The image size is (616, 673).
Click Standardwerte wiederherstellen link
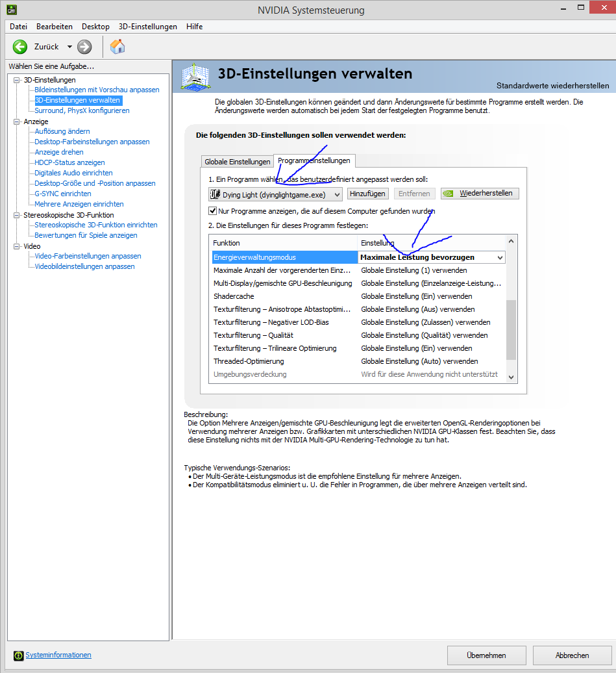pos(552,85)
